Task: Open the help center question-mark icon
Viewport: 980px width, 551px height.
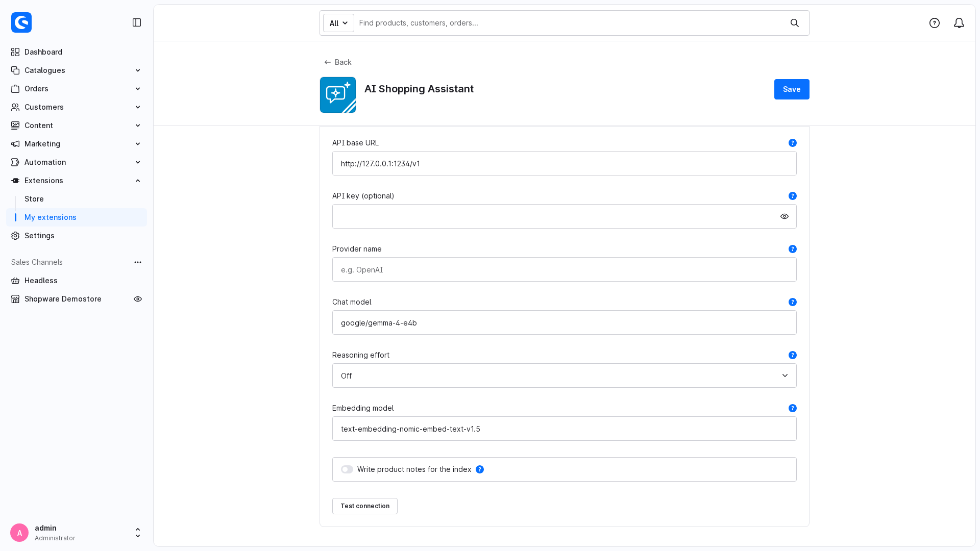Action: click(935, 23)
